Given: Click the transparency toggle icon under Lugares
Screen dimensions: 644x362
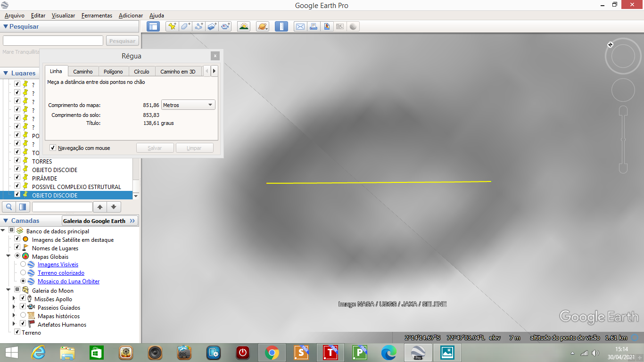Looking at the screenshot, I should coord(23,206).
